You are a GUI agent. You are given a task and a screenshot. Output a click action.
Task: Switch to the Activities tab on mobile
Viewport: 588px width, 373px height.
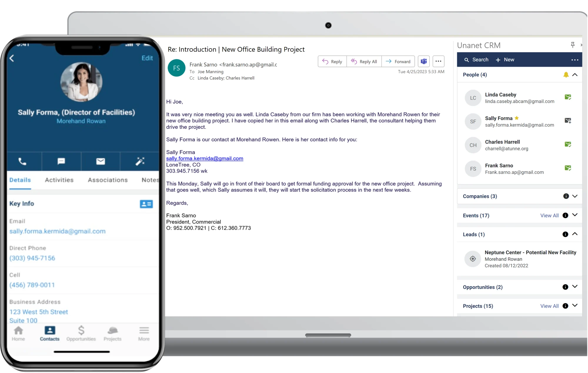click(59, 180)
